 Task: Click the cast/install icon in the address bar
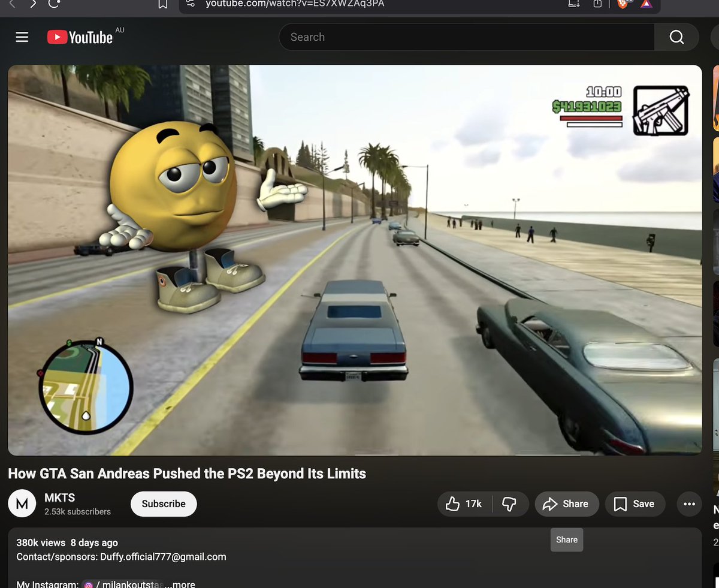[x=573, y=4]
